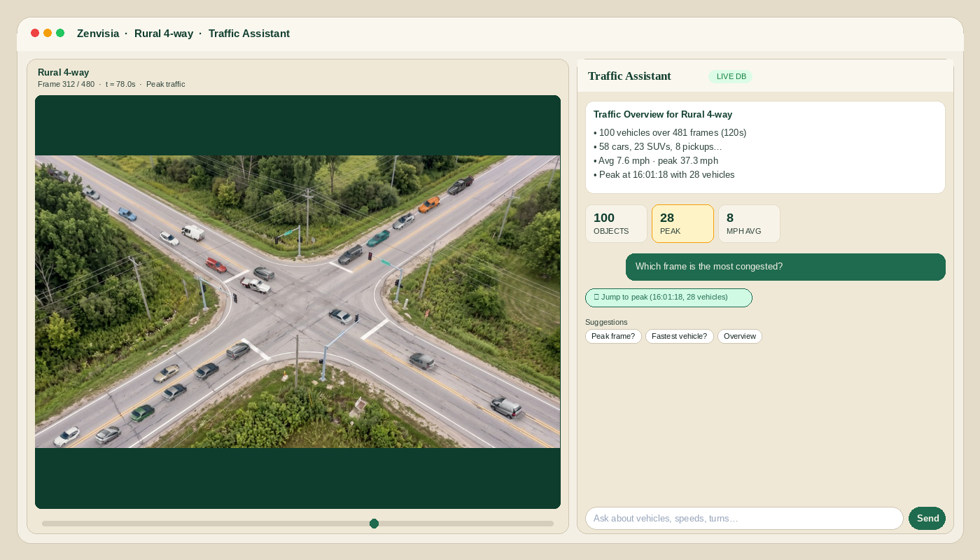
Task: Click the Frame 312 / 480 status text
Action: tap(66, 84)
